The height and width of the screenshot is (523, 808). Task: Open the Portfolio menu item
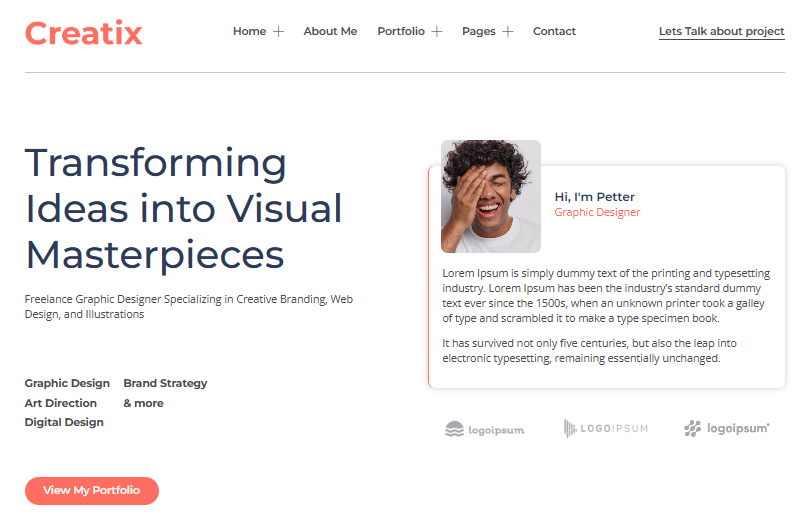(x=401, y=31)
